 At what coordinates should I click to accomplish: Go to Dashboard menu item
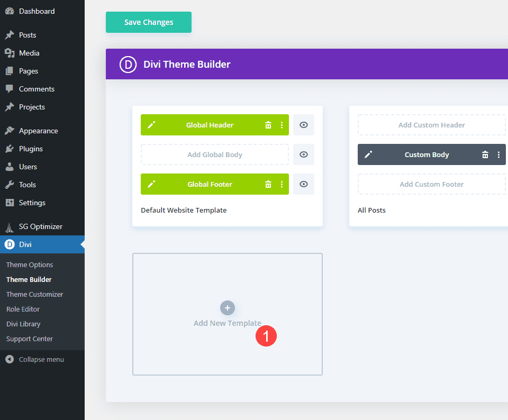tap(37, 11)
